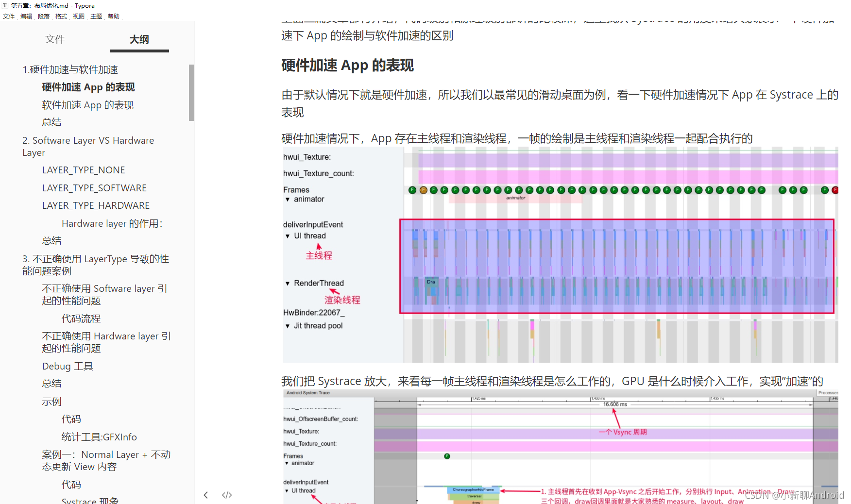Click paragraph starting 由于默认情况下就是硬件加速
Viewport: 851px width, 504px height.
coord(560,103)
